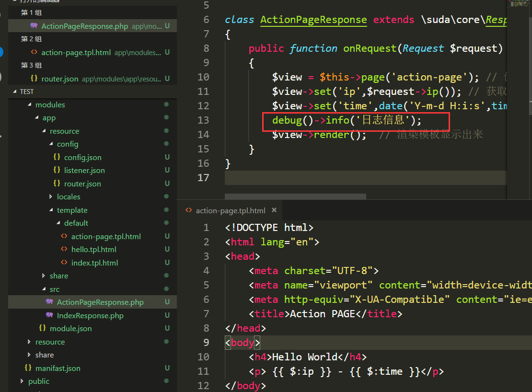Screen dimensions: 532x392
Task: Click the HTML icon next to hello.tpl.html
Action: (64, 249)
